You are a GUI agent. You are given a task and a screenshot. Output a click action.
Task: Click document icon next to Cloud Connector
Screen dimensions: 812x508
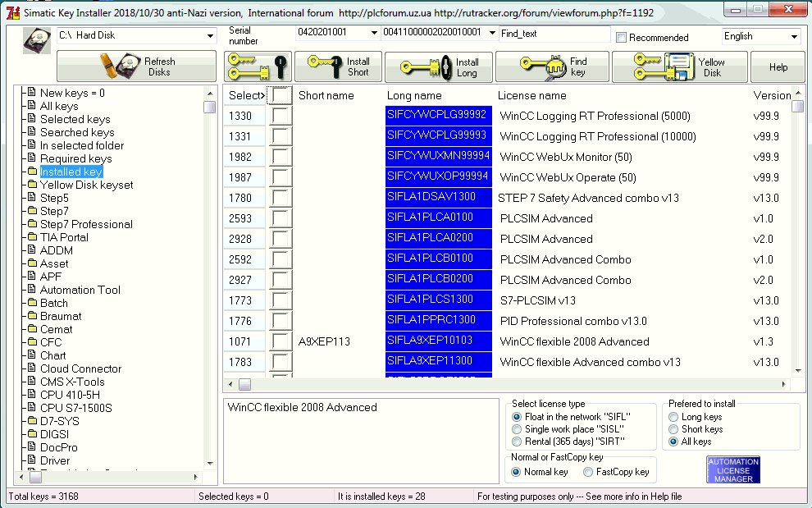coord(32,368)
